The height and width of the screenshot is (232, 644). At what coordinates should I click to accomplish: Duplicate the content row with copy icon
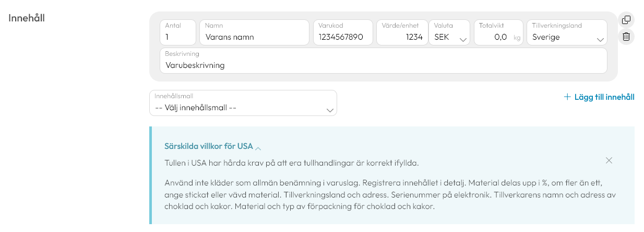click(626, 20)
